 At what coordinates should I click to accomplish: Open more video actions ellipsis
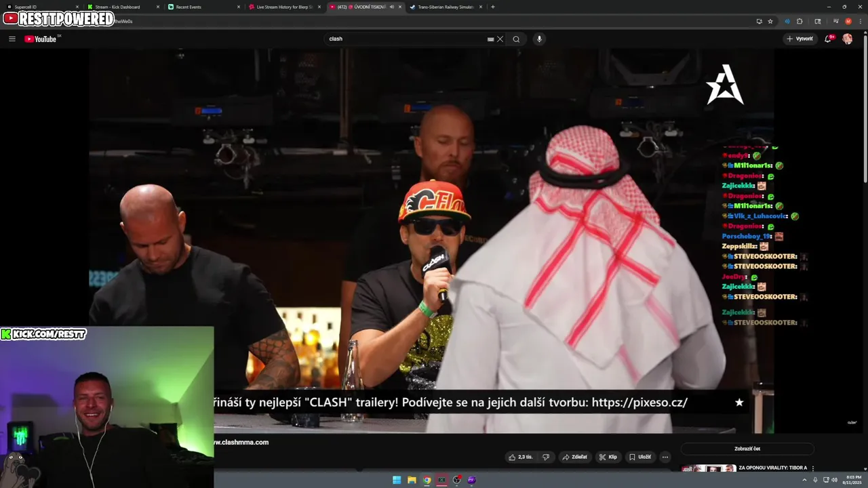coord(665,457)
